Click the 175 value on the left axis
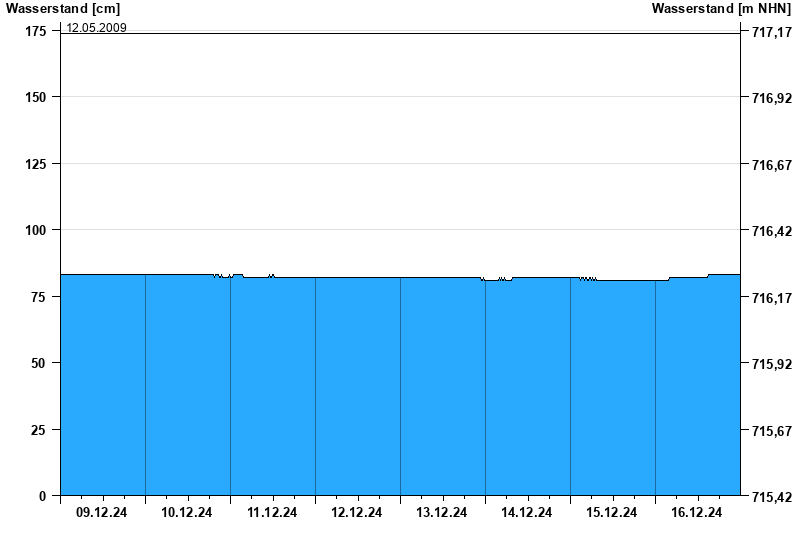The height and width of the screenshot is (550, 800). coord(36,32)
